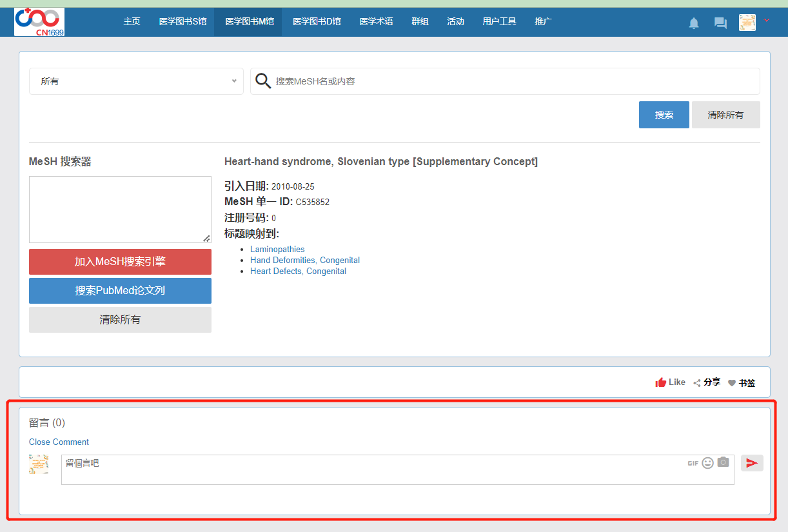Go to 医学术语 in navigation bar
Screen dimensions: 788x532
376,22
